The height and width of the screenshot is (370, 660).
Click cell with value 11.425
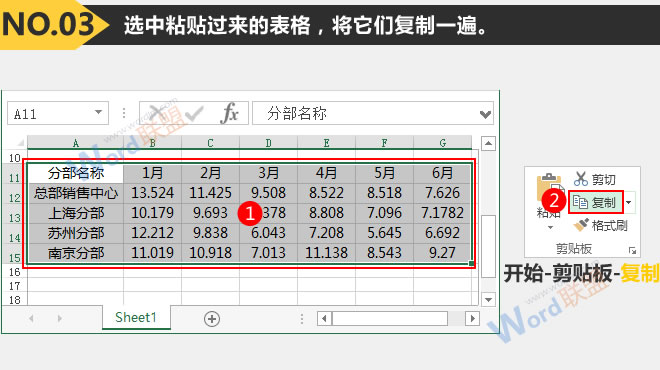(210, 193)
